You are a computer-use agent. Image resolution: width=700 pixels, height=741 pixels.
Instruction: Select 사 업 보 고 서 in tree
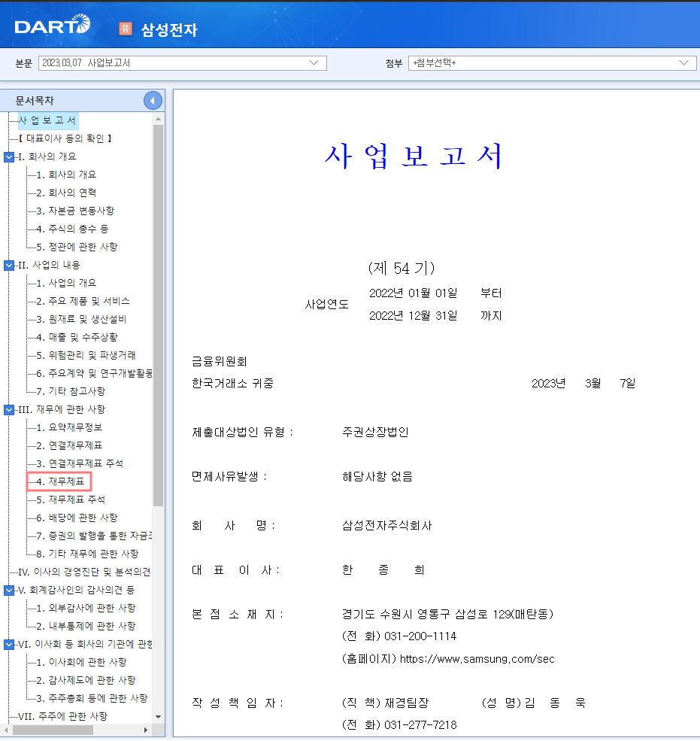(x=47, y=120)
